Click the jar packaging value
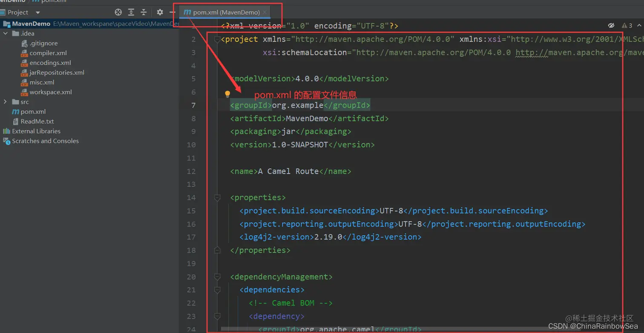 pos(288,132)
